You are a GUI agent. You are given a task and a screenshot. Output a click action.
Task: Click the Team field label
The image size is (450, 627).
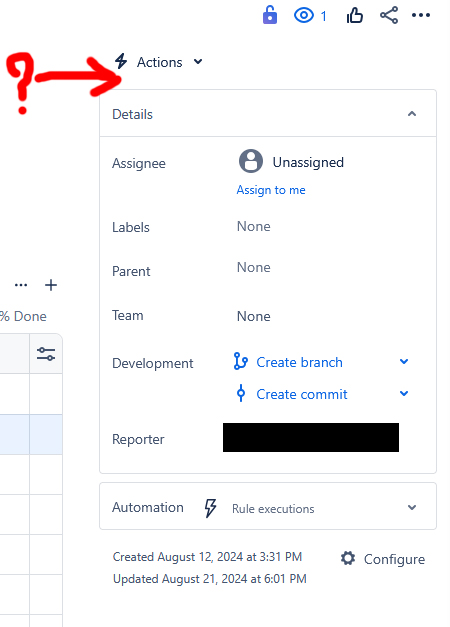(128, 315)
